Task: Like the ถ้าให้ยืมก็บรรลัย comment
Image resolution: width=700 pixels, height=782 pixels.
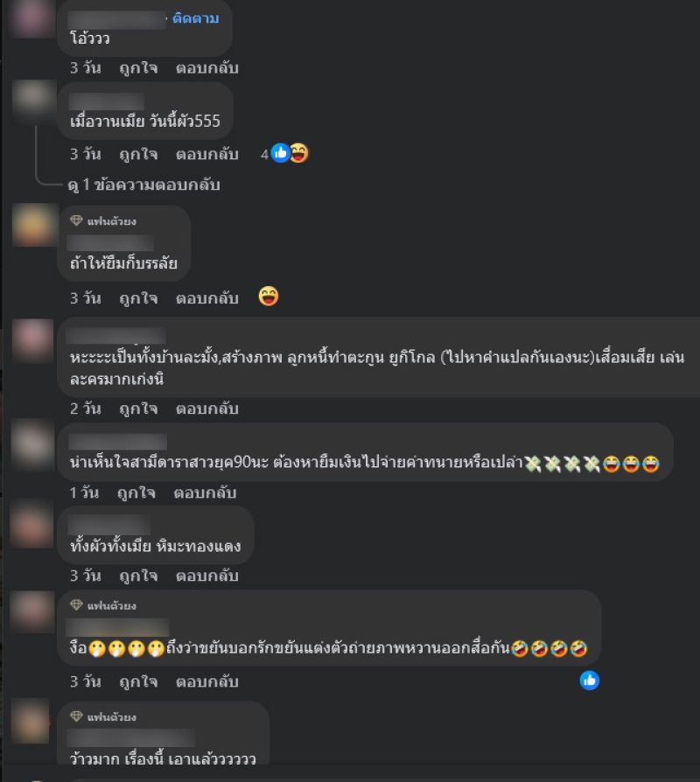Action: pyautogui.click(x=138, y=298)
